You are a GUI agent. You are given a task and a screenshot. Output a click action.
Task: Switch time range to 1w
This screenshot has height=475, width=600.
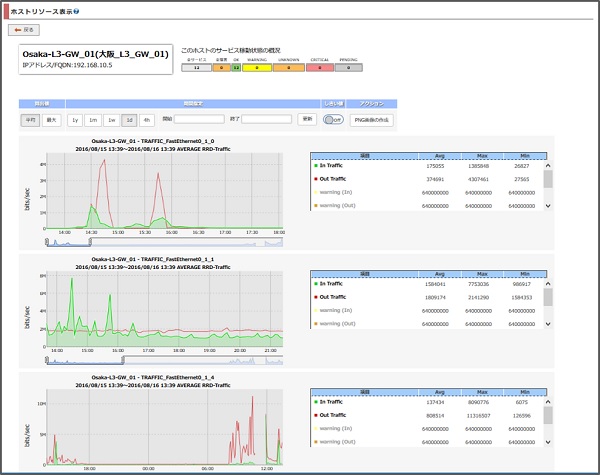(111, 120)
